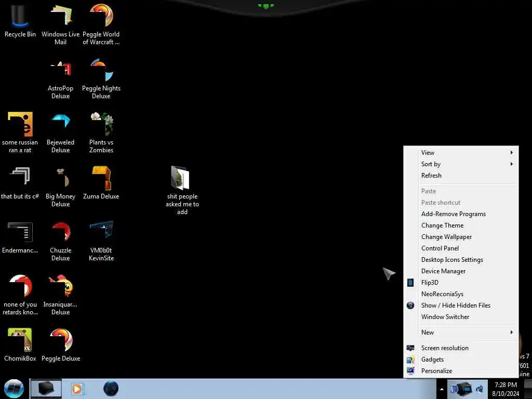Open the Recycle Bin desktop icon
Viewport: 532px width, 399px height.
[x=20, y=21]
